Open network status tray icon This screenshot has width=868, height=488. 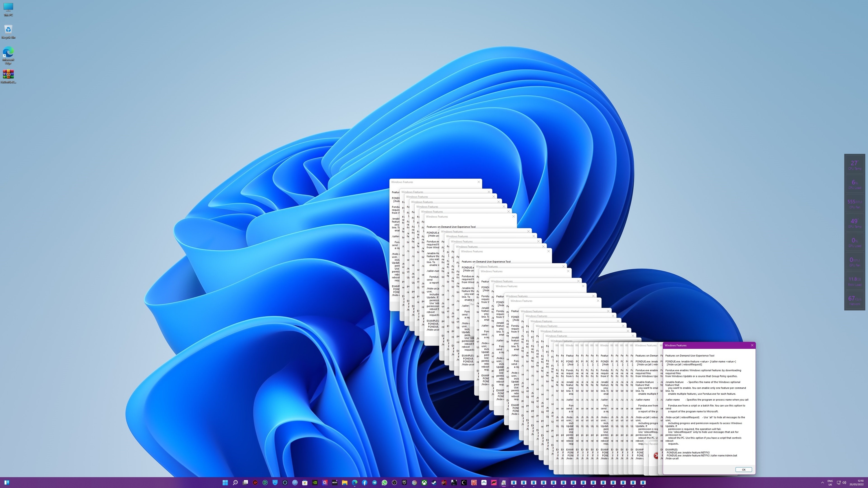tap(839, 483)
